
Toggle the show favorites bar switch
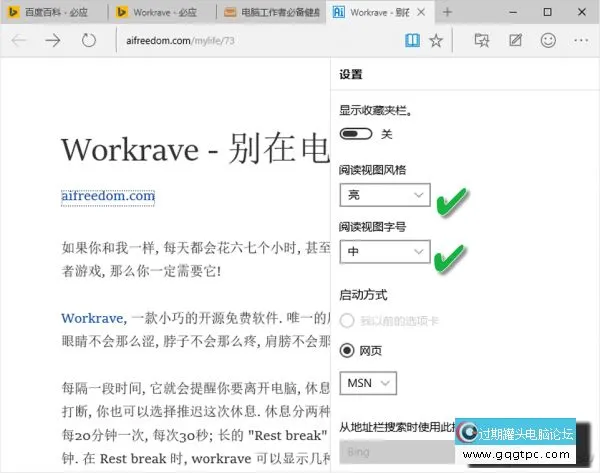coord(356,133)
